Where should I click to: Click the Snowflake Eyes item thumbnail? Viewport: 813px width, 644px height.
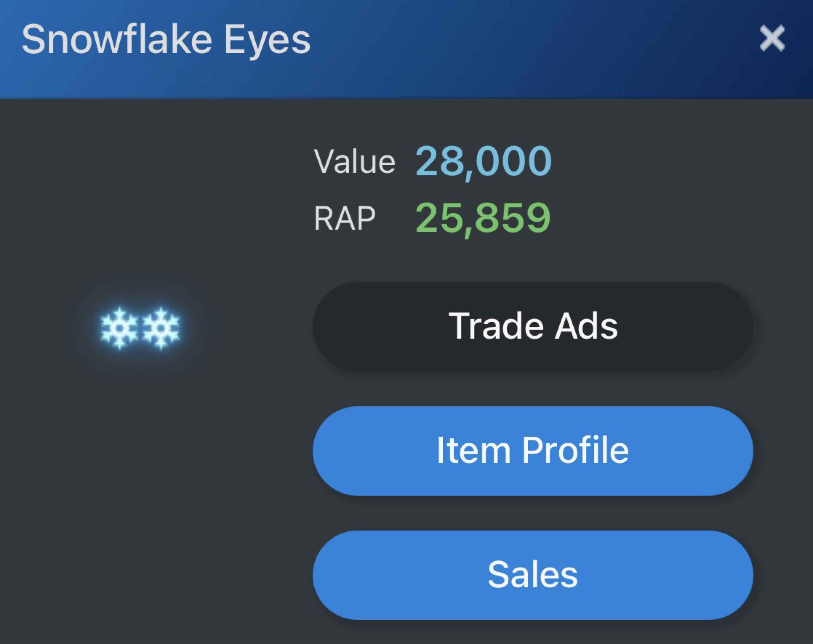pos(140,328)
